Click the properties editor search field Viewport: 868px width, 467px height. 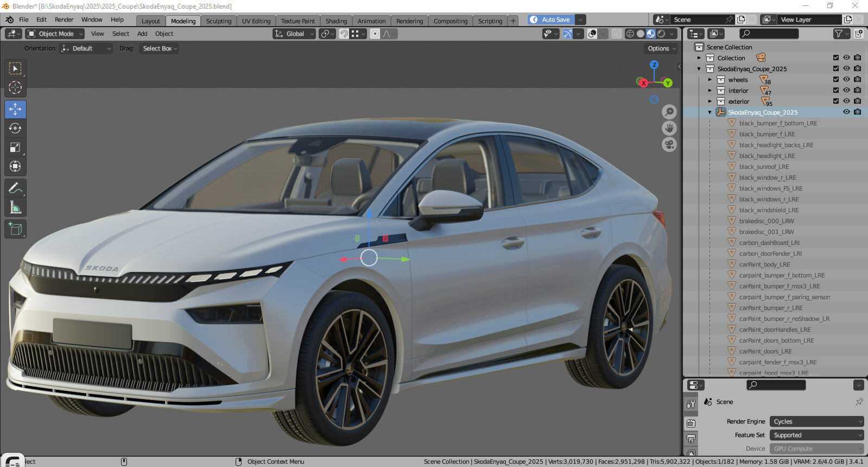[x=776, y=385]
